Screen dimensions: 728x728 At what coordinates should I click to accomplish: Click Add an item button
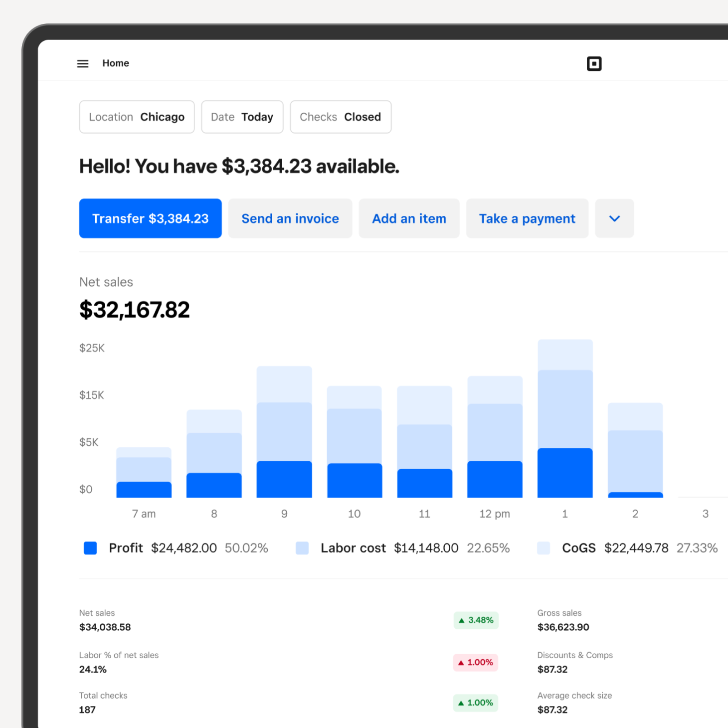409,218
